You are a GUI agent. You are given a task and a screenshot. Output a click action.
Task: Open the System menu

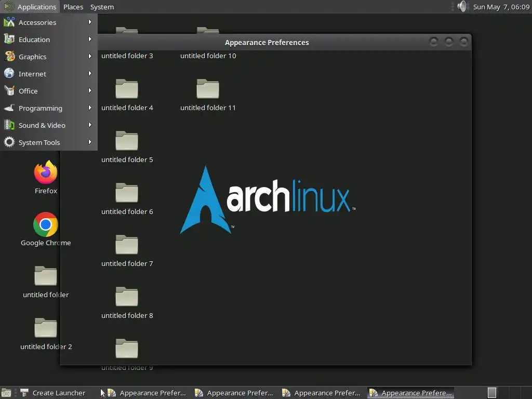pyautogui.click(x=102, y=7)
